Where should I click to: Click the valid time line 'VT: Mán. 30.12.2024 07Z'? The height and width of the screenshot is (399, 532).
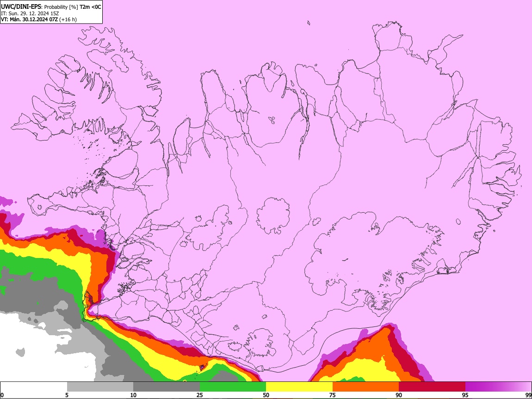(x=29, y=19)
